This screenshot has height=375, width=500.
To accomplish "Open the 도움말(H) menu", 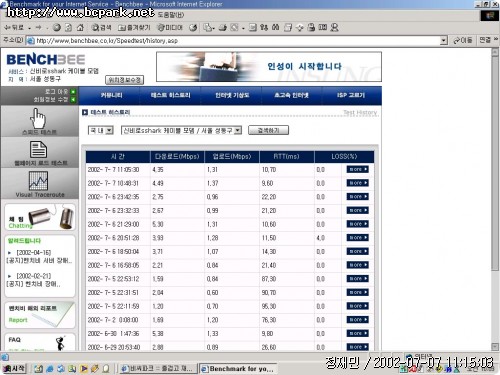I will (x=171, y=15).
